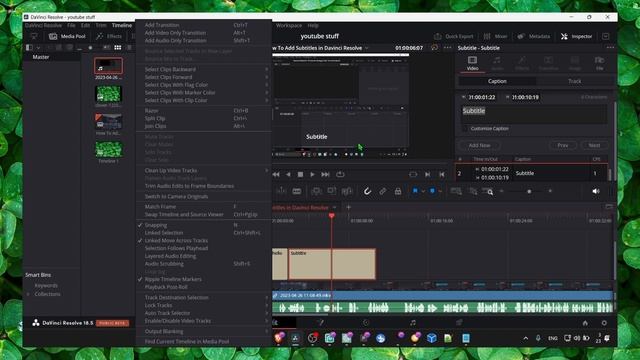The image size is (640, 360).
Task: Click the Subtitle caption text field
Action: 534,114
